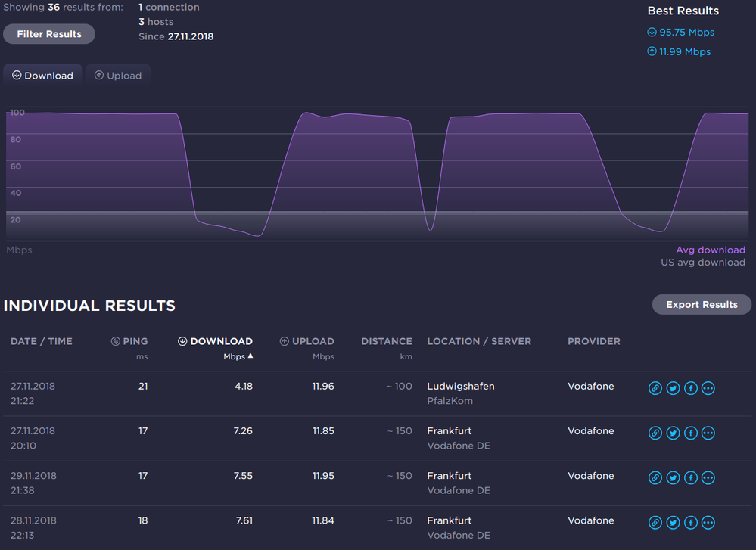Copy link icon for Ludwigshafen 4.18 result
756x550 pixels.
655,388
